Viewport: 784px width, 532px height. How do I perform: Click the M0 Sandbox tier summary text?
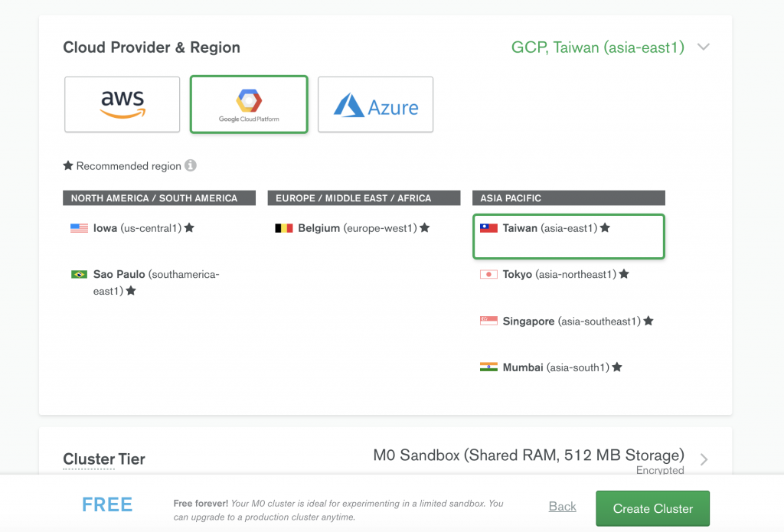[x=528, y=455]
